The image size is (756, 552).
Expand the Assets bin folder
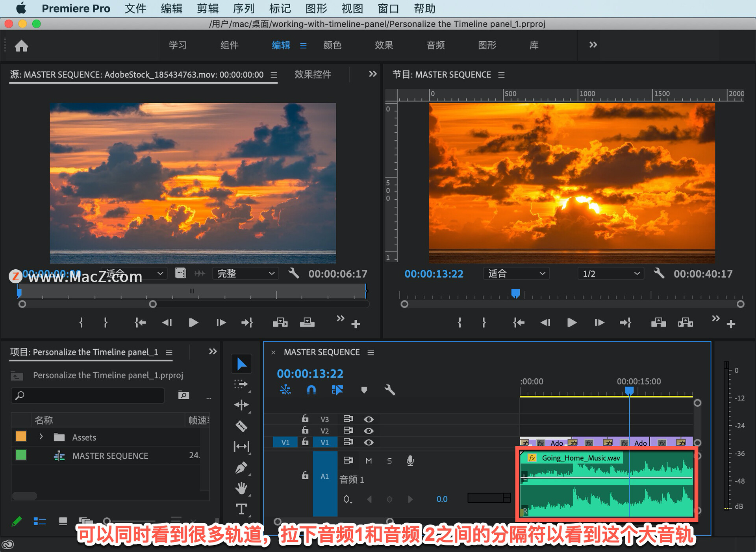pos(41,437)
